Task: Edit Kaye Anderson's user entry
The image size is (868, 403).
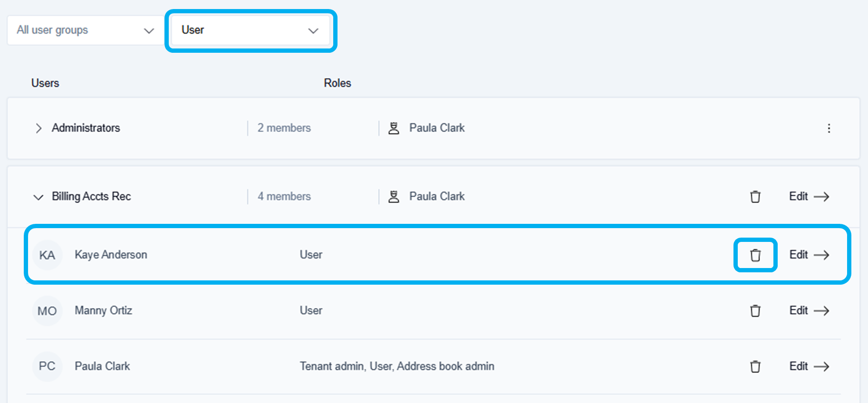Action: (809, 255)
